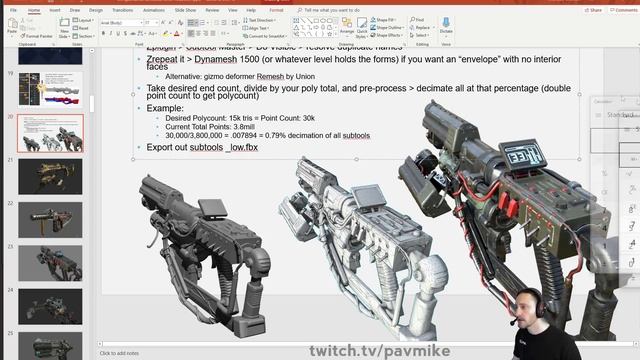The image size is (640, 360).
Task: Click Increase Font Size icon
Action: click(163, 23)
